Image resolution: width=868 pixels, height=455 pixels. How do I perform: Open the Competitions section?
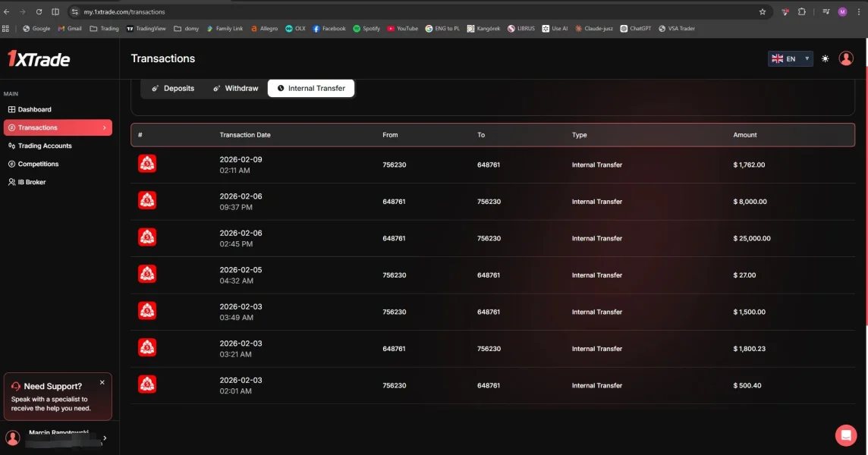pyautogui.click(x=38, y=165)
